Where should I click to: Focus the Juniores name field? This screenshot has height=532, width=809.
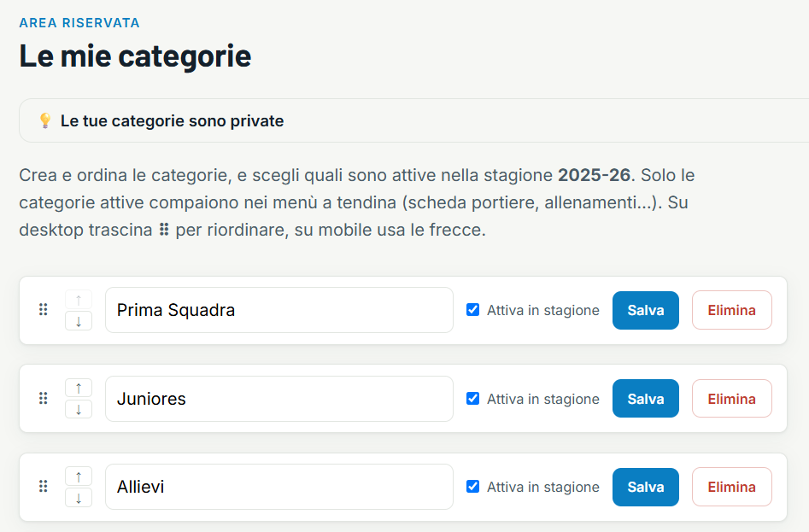click(x=279, y=399)
